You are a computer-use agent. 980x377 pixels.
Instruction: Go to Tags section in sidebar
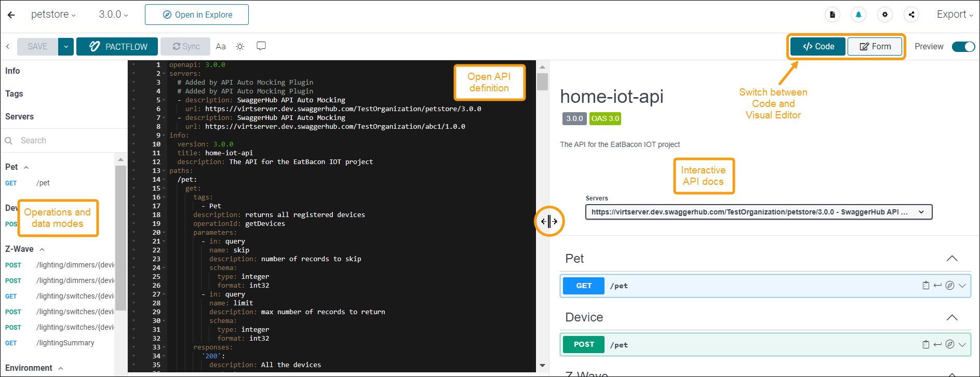(14, 94)
